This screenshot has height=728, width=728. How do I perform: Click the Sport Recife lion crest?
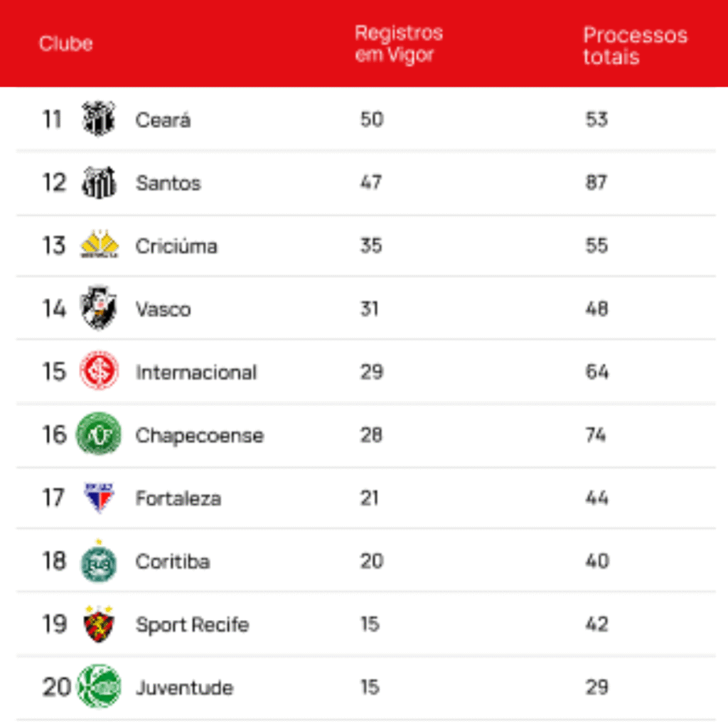(x=98, y=624)
